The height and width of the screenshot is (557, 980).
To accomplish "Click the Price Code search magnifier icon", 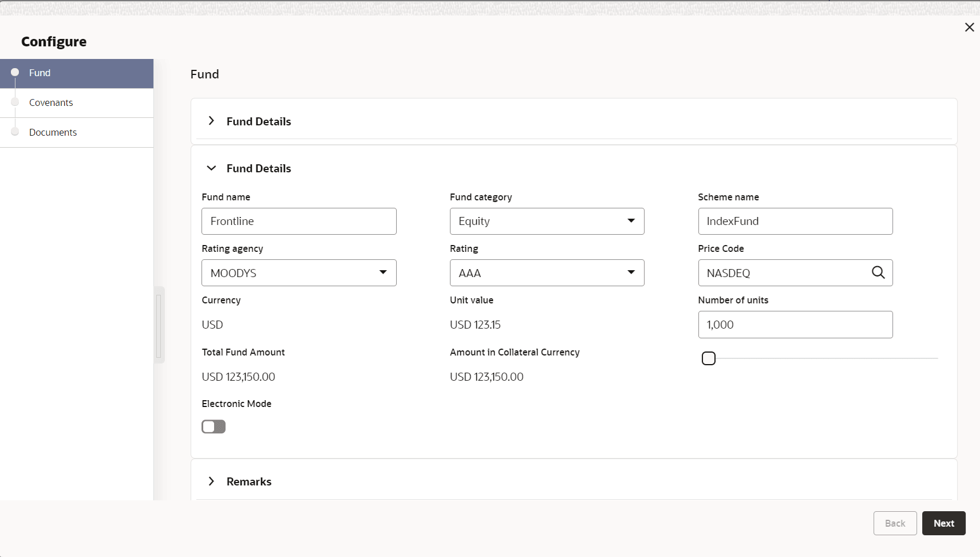I will pos(878,272).
